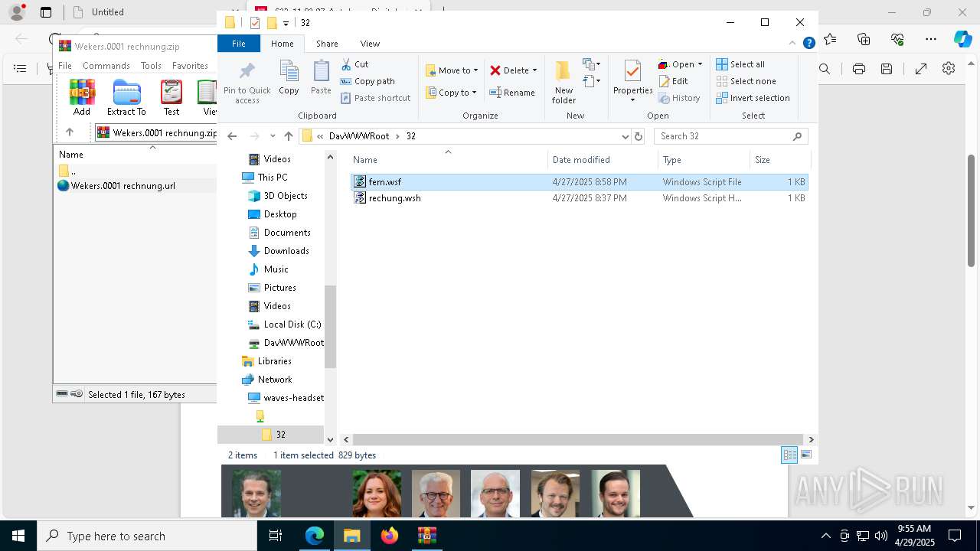The height and width of the screenshot is (551, 980).
Task: Open the address bar history dropdown
Action: [626, 136]
